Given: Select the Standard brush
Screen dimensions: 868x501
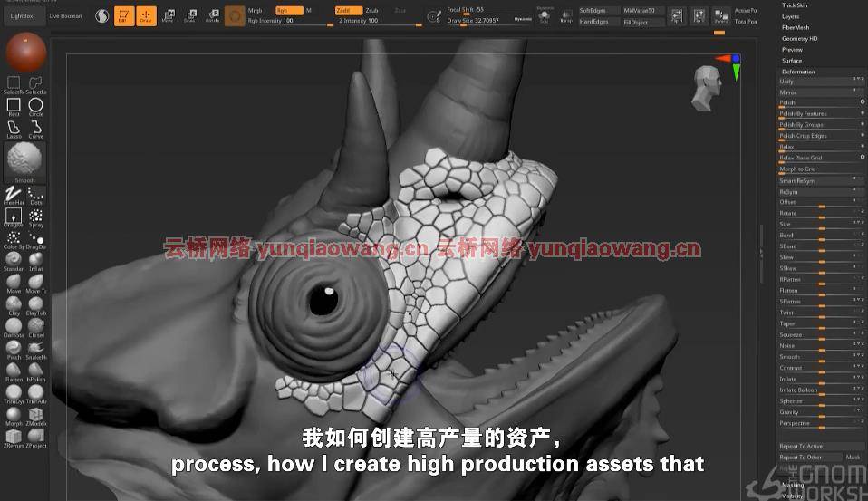Looking at the screenshot, I should click(x=14, y=261).
